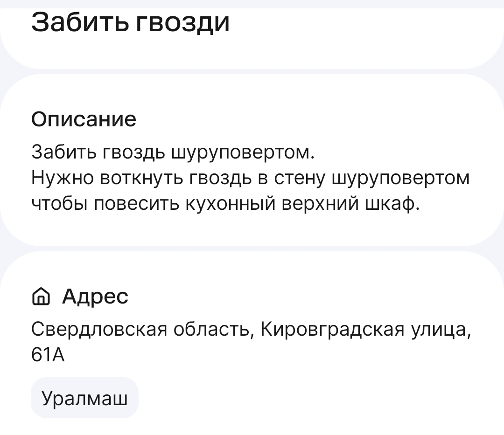Tap the word область in the address
504x435 pixels.
213,331
